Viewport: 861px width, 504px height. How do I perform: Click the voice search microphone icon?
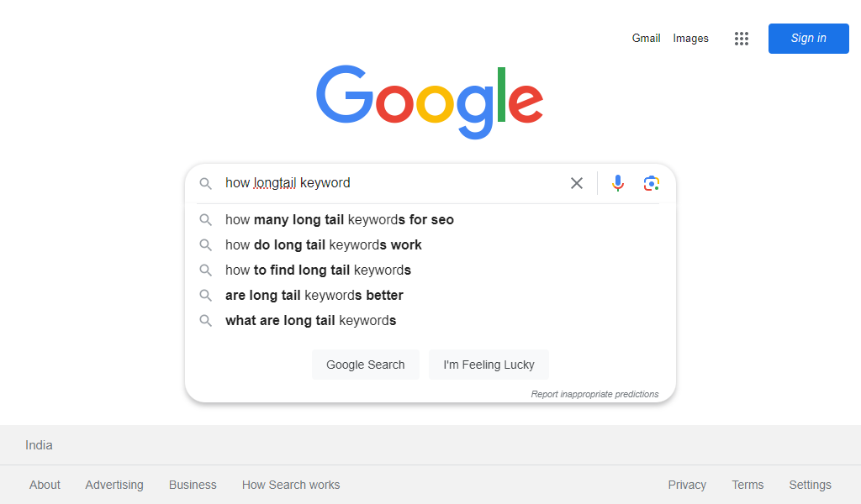coord(618,183)
